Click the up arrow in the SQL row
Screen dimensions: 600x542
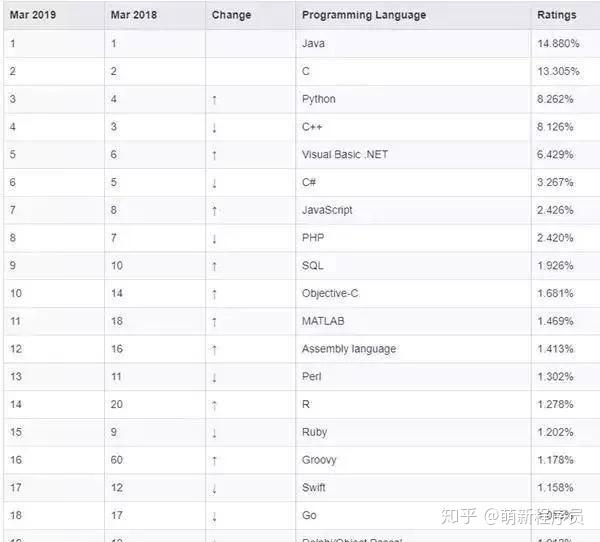[x=214, y=266]
